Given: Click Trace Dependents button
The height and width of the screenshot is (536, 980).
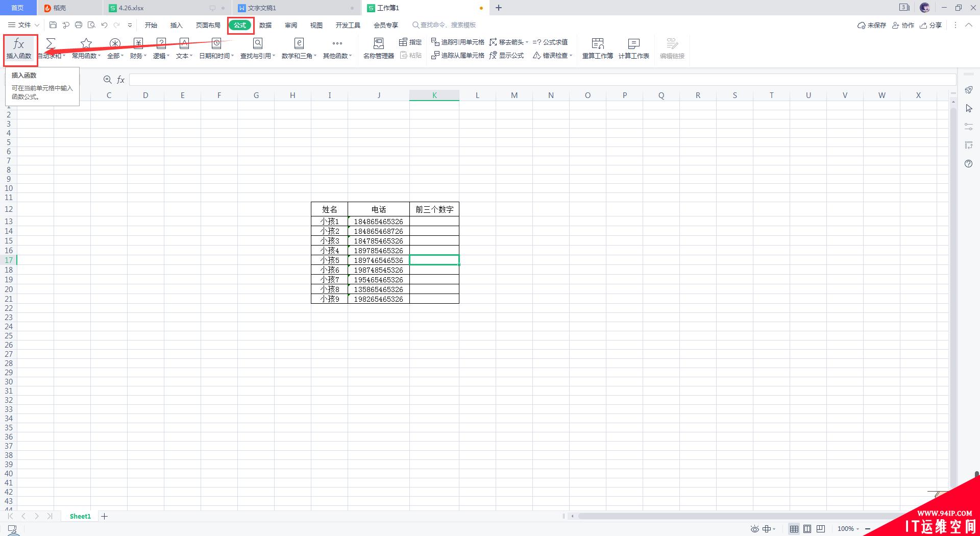Looking at the screenshot, I should [x=458, y=56].
